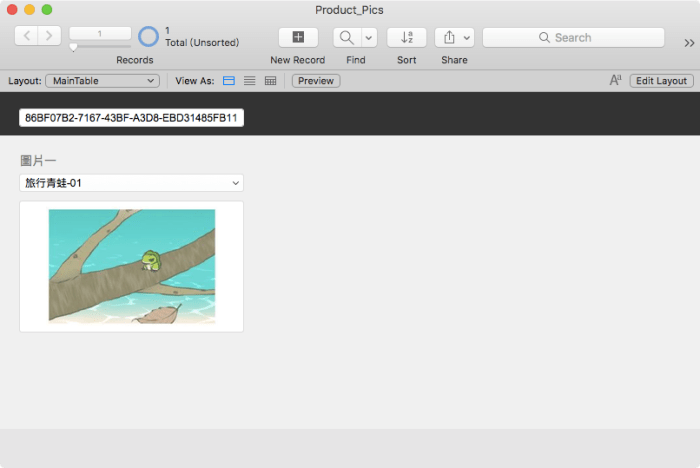Open the Find options dropdown arrow

[369, 37]
